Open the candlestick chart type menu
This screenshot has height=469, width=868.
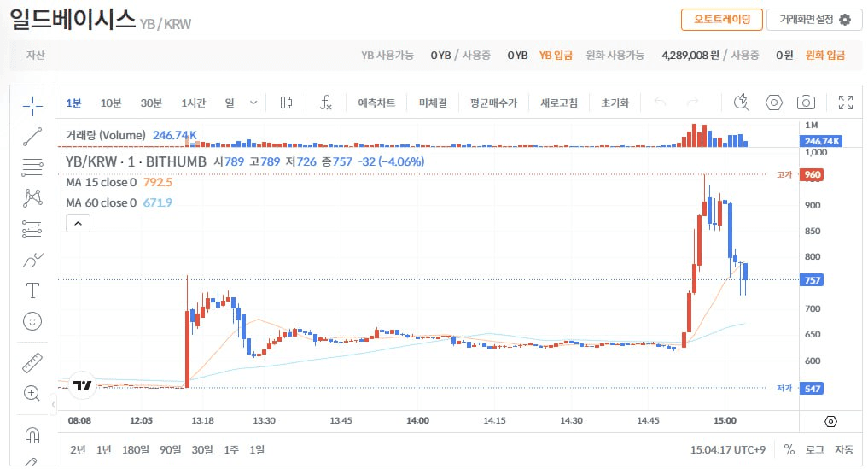pyautogui.click(x=286, y=103)
